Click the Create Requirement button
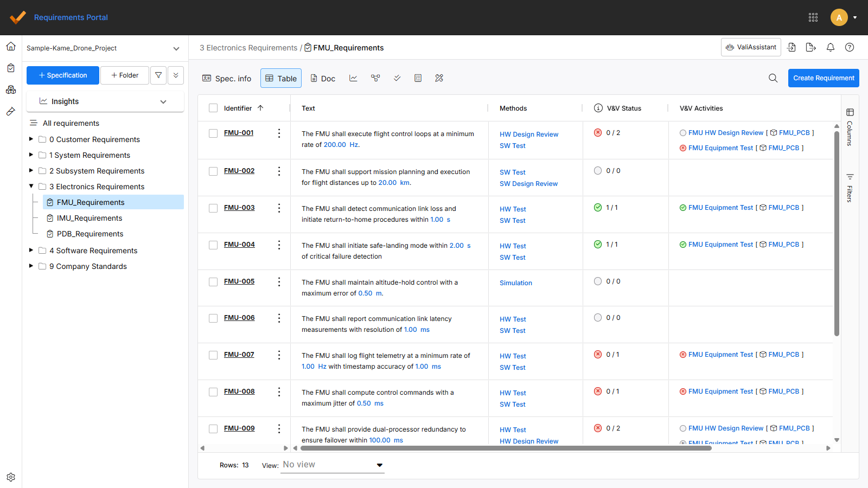This screenshot has height=488, width=868. click(823, 78)
